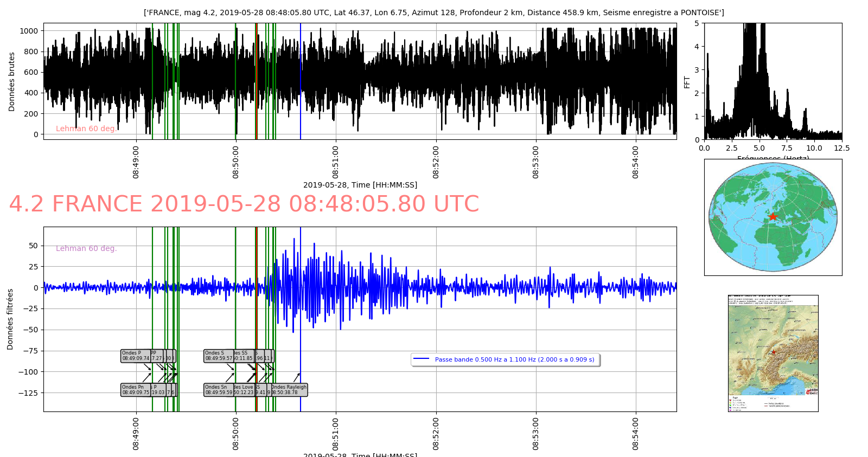This screenshot has width=868, height=457.
Task: Click the red star on regional map
Action: [x=774, y=352]
